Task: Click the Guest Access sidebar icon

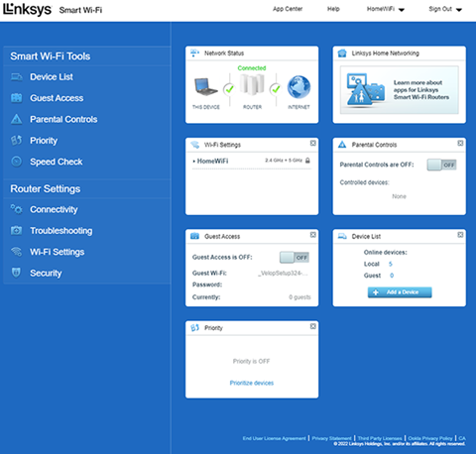Action: click(17, 98)
